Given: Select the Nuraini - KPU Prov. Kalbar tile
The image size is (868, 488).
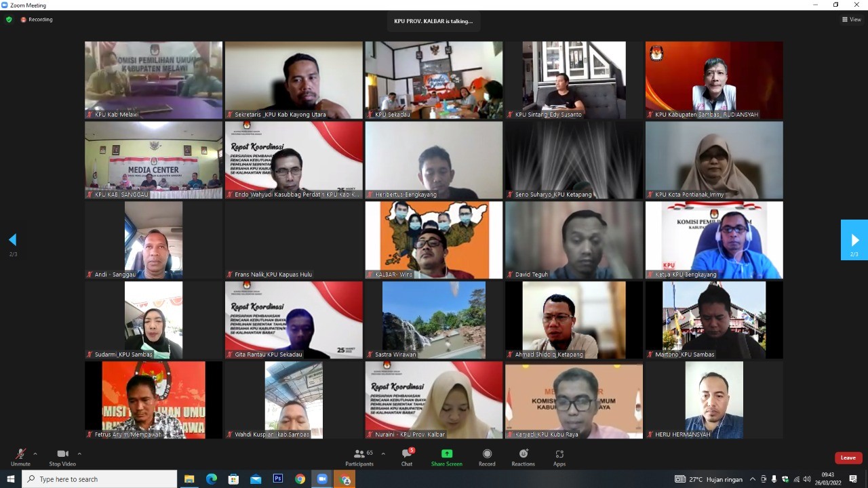Looking at the screenshot, I should coord(434,400).
